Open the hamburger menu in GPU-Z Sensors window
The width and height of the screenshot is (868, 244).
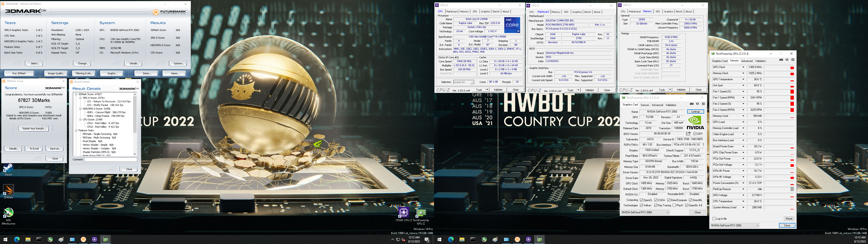pyautogui.click(x=793, y=60)
